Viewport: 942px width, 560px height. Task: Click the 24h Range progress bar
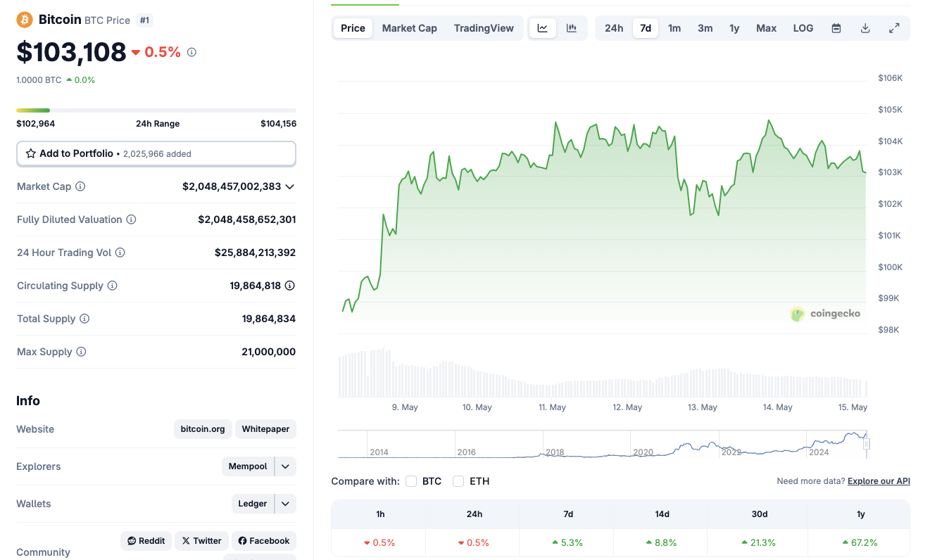(156, 110)
